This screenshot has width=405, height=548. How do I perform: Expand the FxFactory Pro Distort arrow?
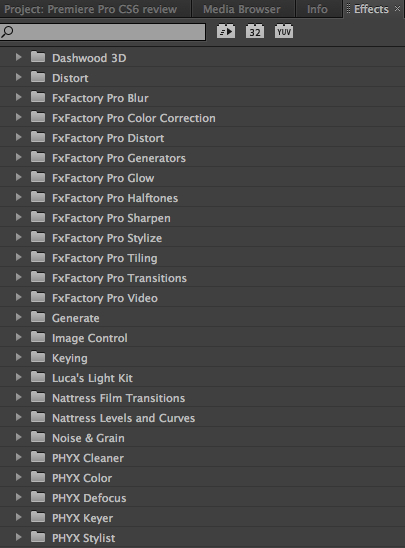pyautogui.click(x=19, y=137)
